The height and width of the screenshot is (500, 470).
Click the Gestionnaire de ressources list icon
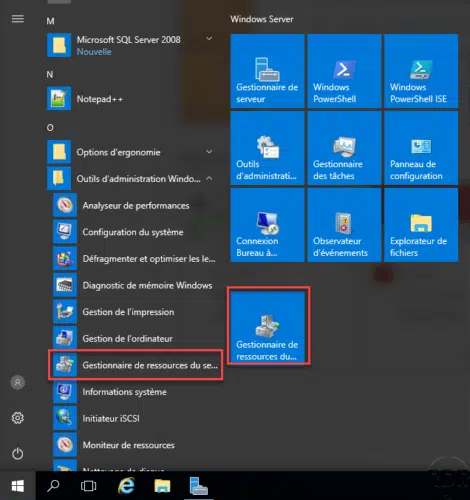[65, 365]
